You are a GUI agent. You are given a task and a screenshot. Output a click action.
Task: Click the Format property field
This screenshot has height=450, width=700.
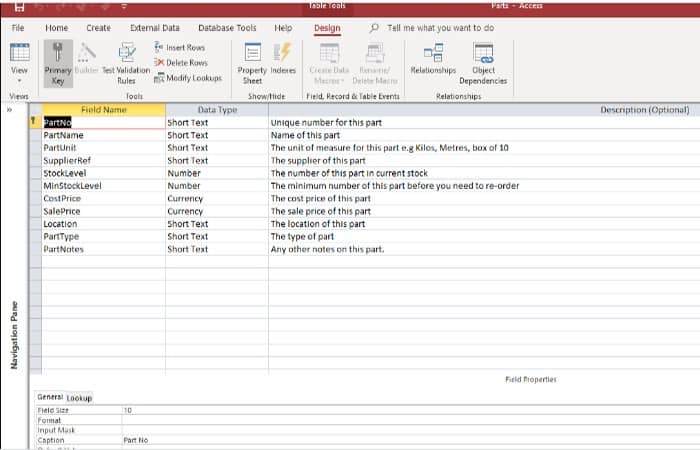(411, 420)
